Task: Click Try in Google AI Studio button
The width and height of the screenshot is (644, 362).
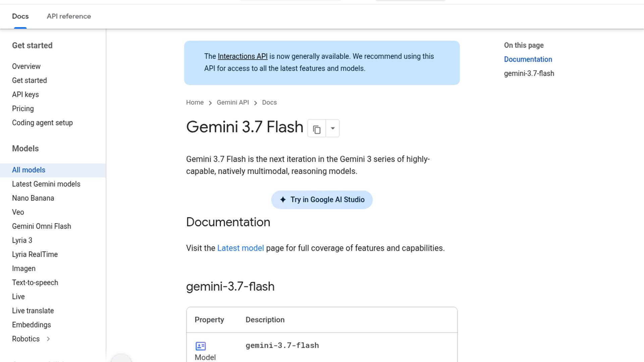Action: tap(322, 200)
